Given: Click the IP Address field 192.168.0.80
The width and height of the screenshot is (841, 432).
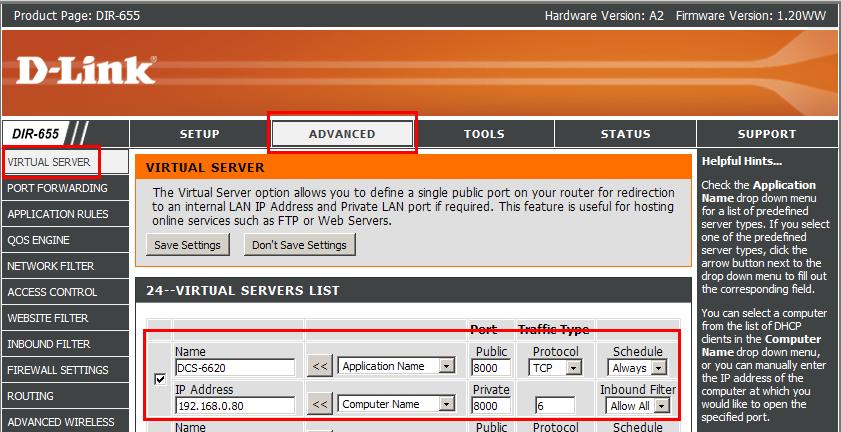Looking at the screenshot, I should coord(235,406).
